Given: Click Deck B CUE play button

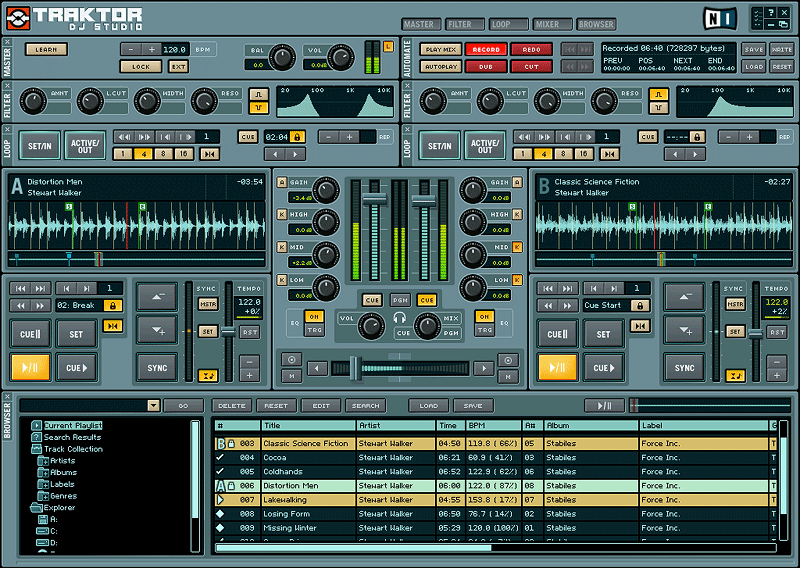Looking at the screenshot, I should [x=604, y=368].
